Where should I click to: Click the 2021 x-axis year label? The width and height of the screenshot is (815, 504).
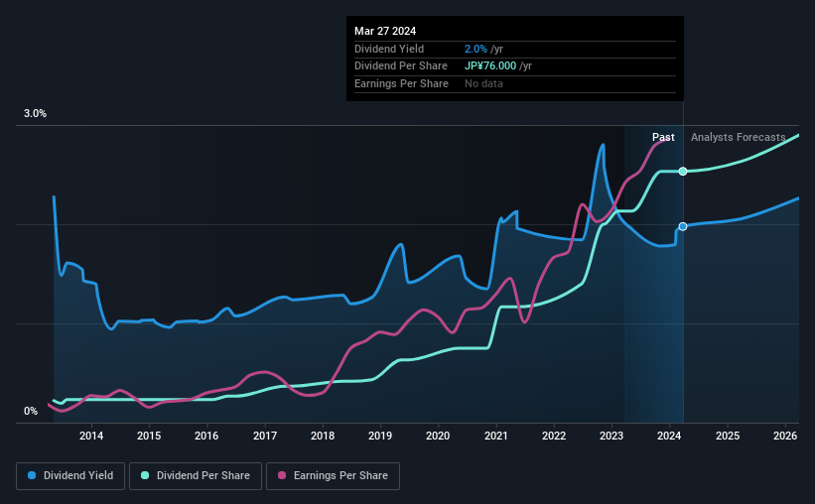pos(496,436)
